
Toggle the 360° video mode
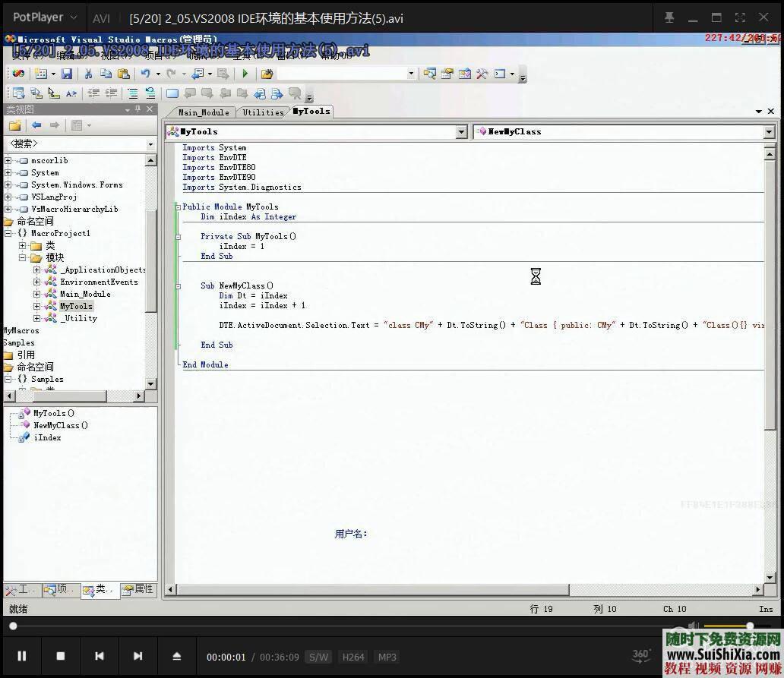641,655
